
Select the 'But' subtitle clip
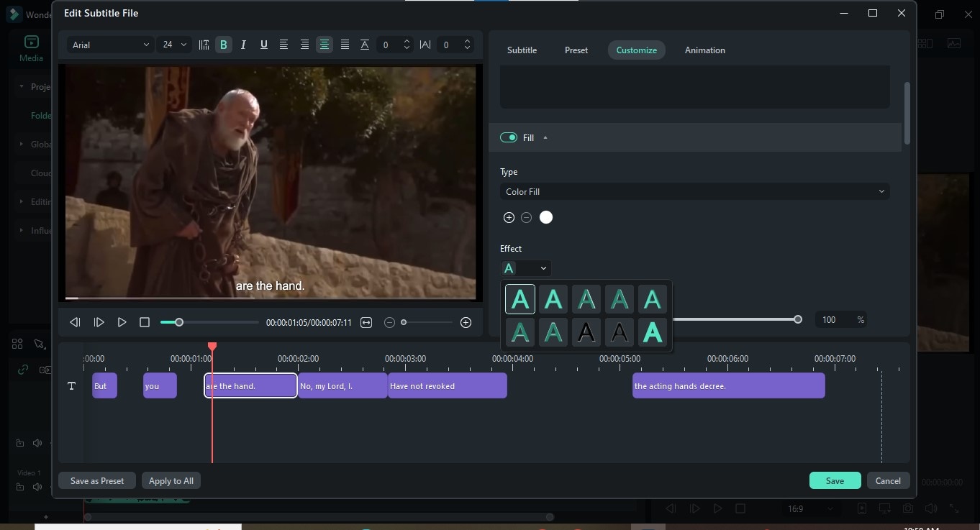[x=105, y=385]
